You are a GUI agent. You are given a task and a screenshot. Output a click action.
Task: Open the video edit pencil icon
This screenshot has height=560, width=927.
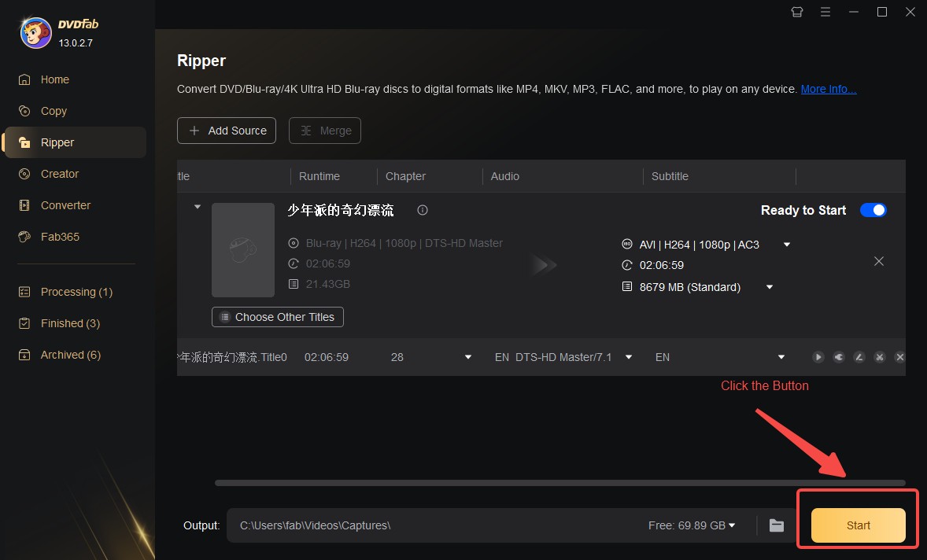coord(859,357)
